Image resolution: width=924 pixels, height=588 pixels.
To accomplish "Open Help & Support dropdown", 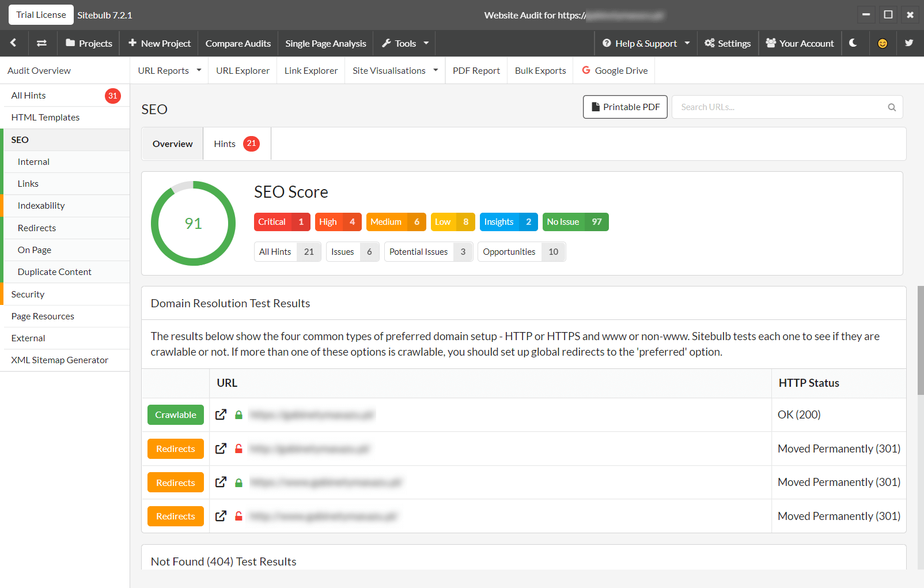I will [646, 43].
